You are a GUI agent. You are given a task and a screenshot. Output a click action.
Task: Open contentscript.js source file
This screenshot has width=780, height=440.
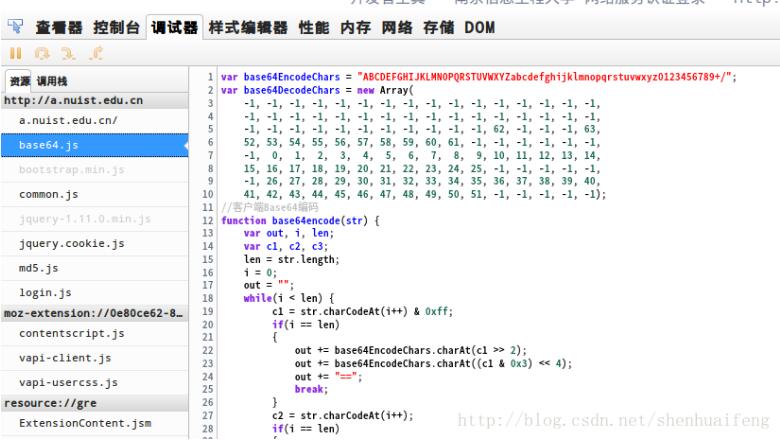95,334
